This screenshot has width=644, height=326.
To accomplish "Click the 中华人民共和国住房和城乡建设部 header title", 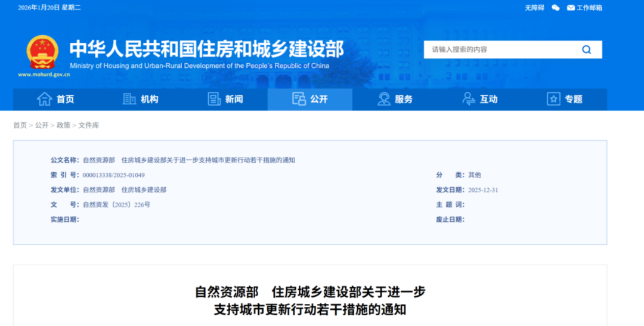I will click(x=206, y=48).
